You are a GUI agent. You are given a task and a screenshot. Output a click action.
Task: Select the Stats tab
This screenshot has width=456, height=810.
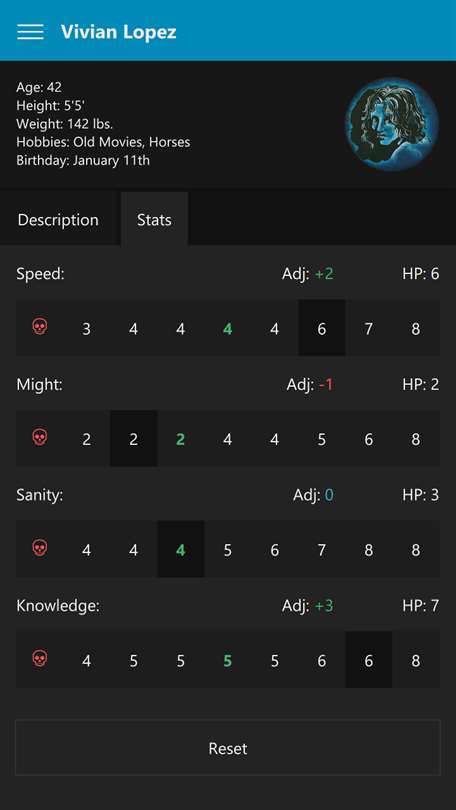pyautogui.click(x=154, y=220)
